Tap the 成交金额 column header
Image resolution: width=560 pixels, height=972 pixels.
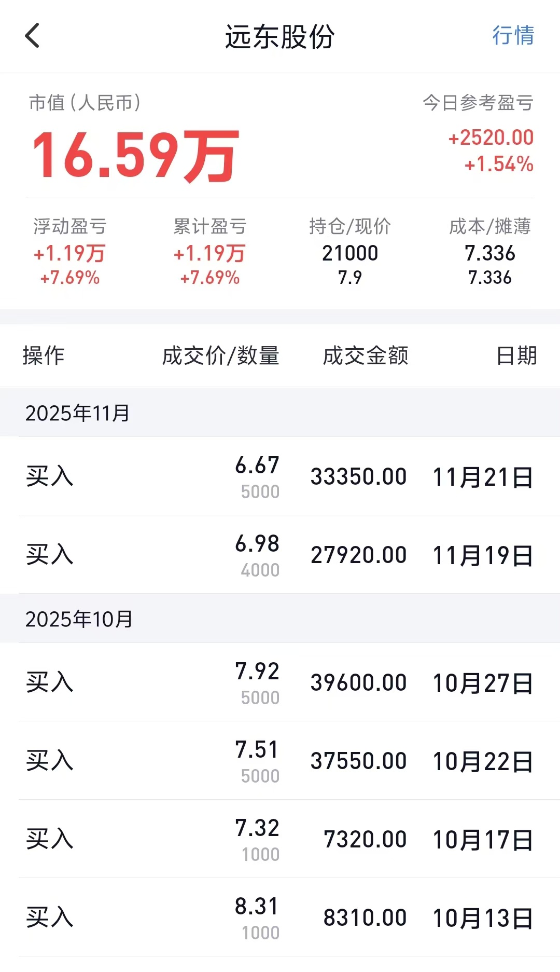tap(366, 356)
